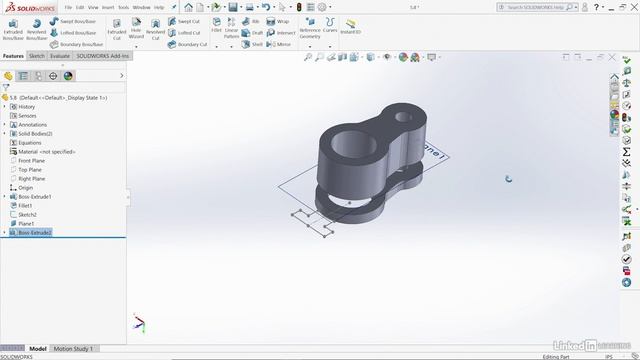
Task: Select Material <not specified> in the tree
Action: [42, 151]
